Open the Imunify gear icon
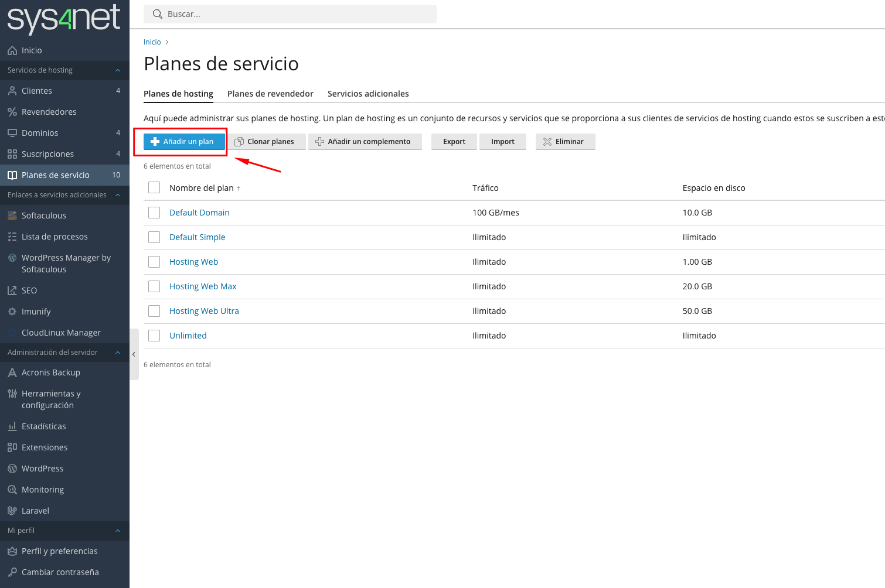This screenshot has width=885, height=588. (12, 312)
